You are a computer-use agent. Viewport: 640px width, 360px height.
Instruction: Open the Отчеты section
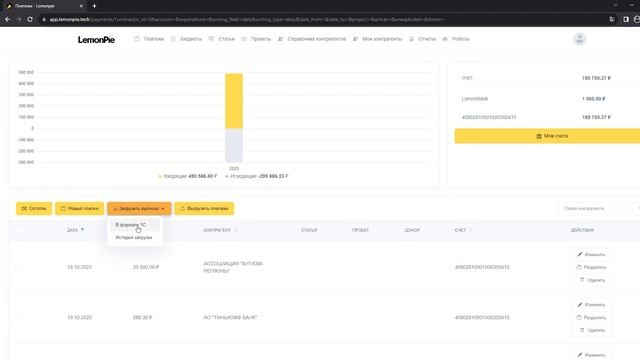[x=422, y=39]
